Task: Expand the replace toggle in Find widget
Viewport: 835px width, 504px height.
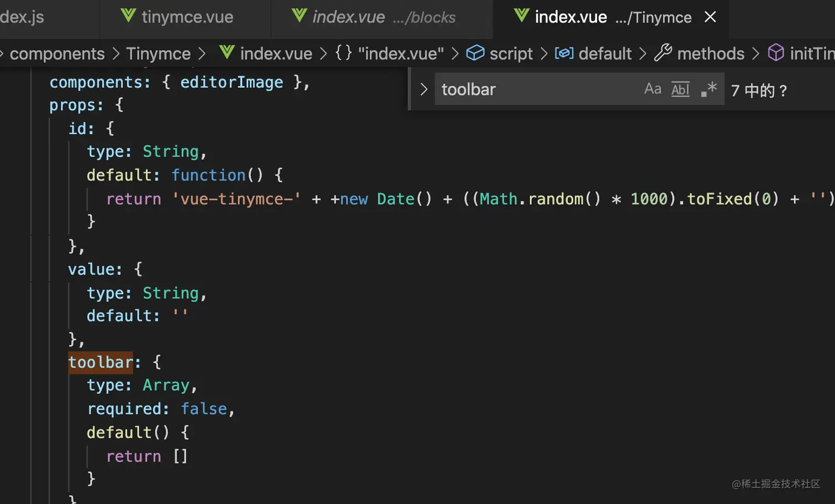Action: 424,89
